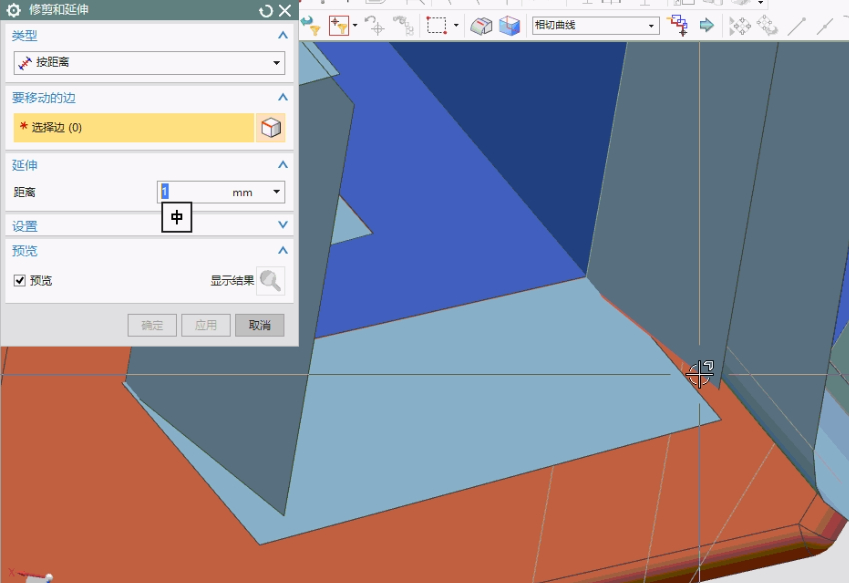The image size is (849, 583).
Task: Close the 修剪和延伸 dialog
Action: pyautogui.click(x=285, y=11)
